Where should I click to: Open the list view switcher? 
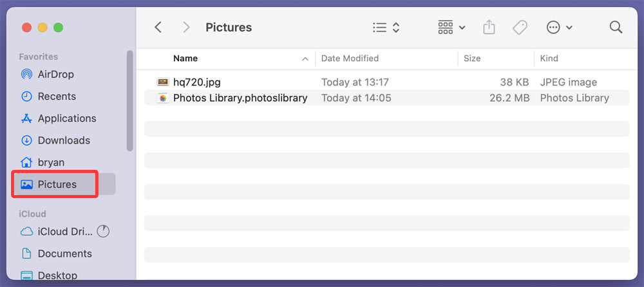coord(386,28)
